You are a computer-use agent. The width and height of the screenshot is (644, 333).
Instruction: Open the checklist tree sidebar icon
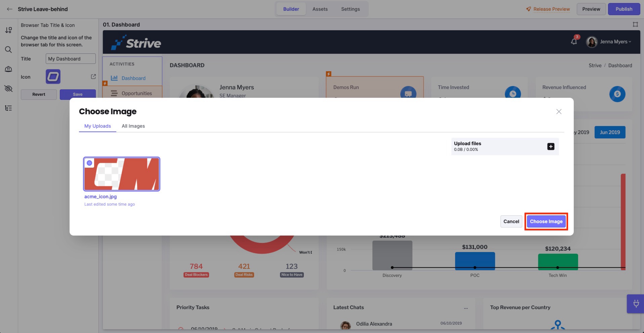(x=8, y=108)
